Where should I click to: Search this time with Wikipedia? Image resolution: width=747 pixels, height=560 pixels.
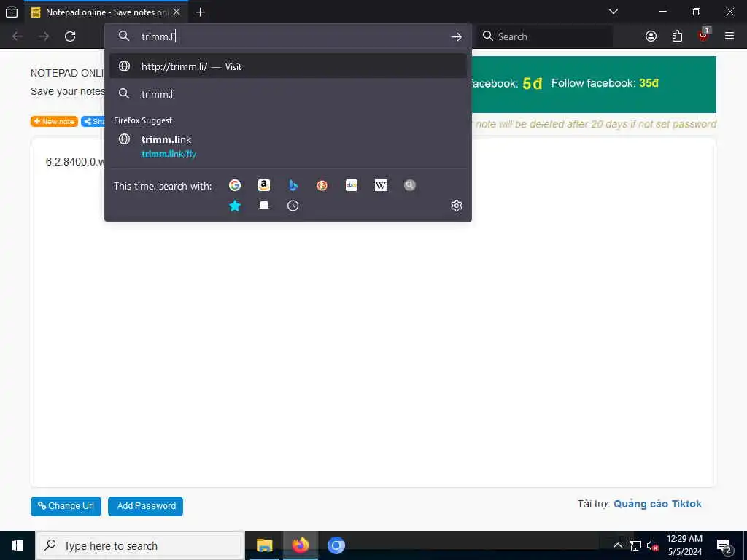coord(381,185)
